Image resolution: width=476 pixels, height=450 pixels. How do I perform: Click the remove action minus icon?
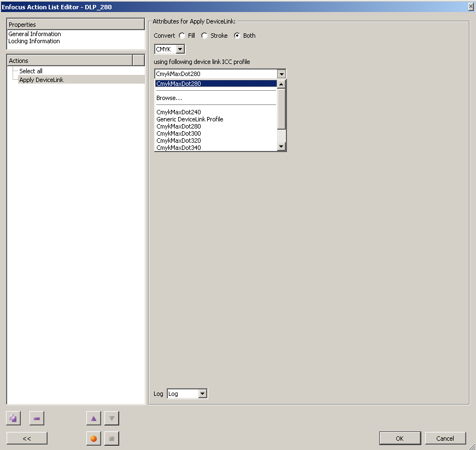point(37,418)
